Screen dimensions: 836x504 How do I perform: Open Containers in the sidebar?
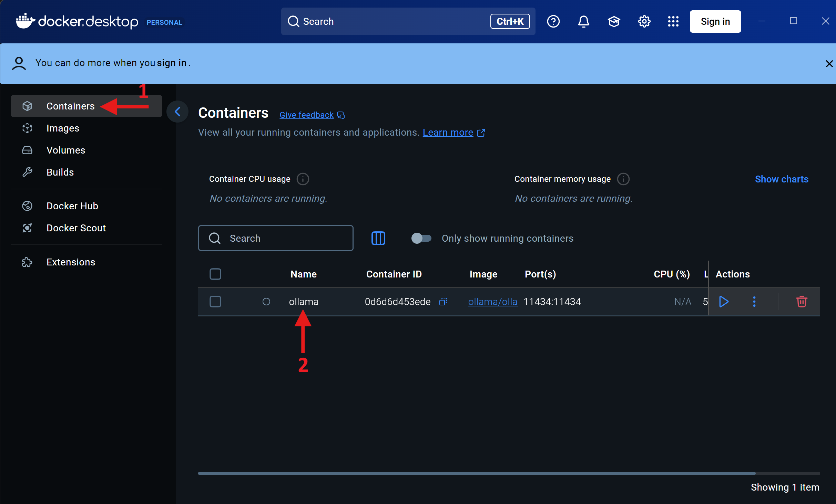coord(86,106)
